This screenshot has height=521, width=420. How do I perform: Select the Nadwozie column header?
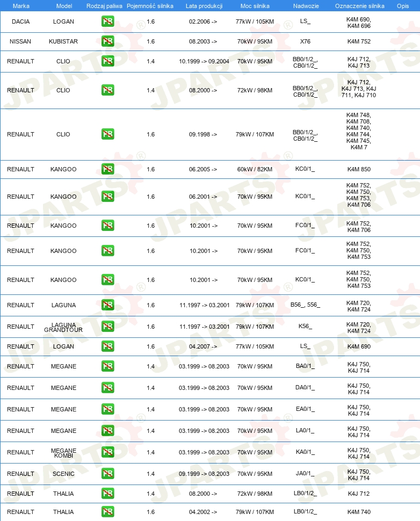pyautogui.click(x=306, y=6)
